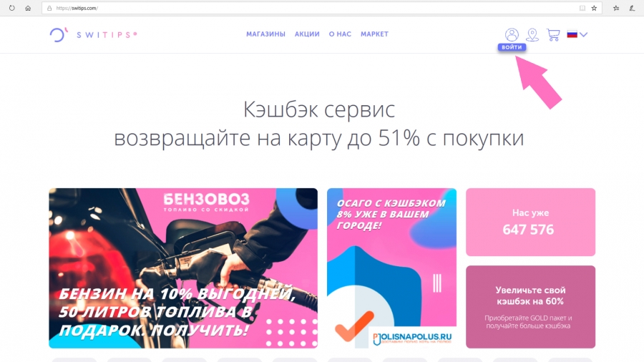Screen dimensions: 644x362
Task: Bookmark page with star icon in address bar
Action: tap(594, 8)
